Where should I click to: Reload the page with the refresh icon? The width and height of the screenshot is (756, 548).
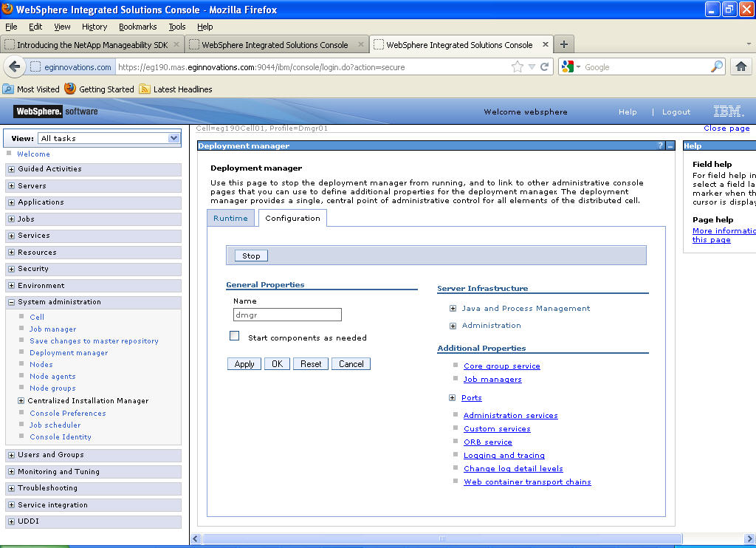point(545,67)
